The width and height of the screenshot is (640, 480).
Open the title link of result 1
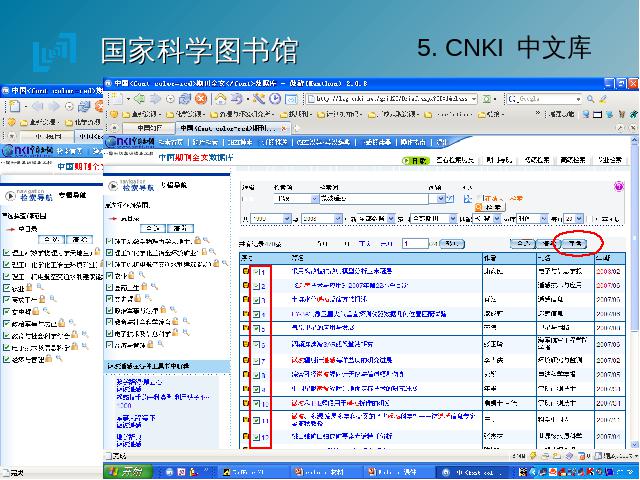(x=342, y=271)
